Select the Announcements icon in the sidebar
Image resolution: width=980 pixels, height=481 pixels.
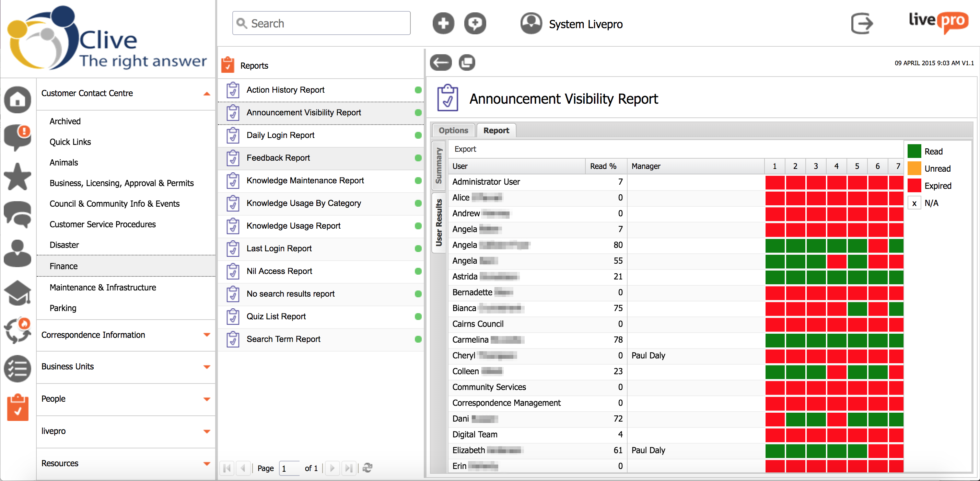[17, 138]
